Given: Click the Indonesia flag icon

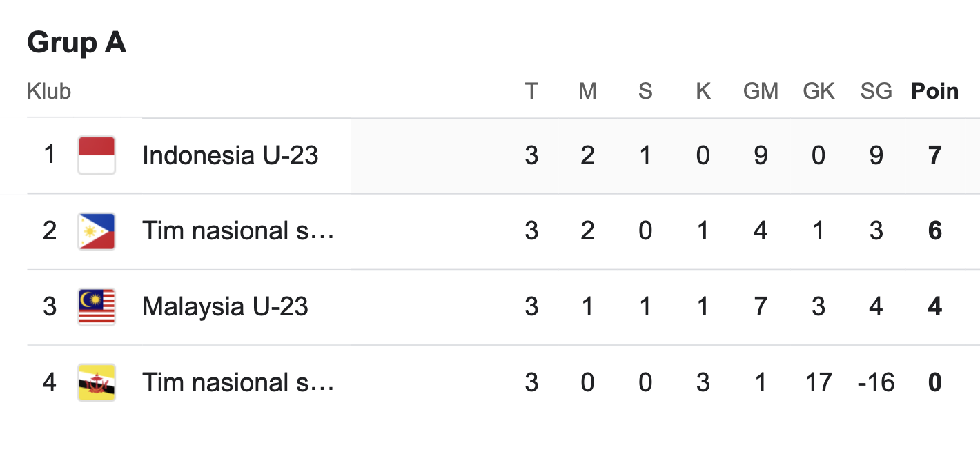Looking at the screenshot, I should [97, 155].
